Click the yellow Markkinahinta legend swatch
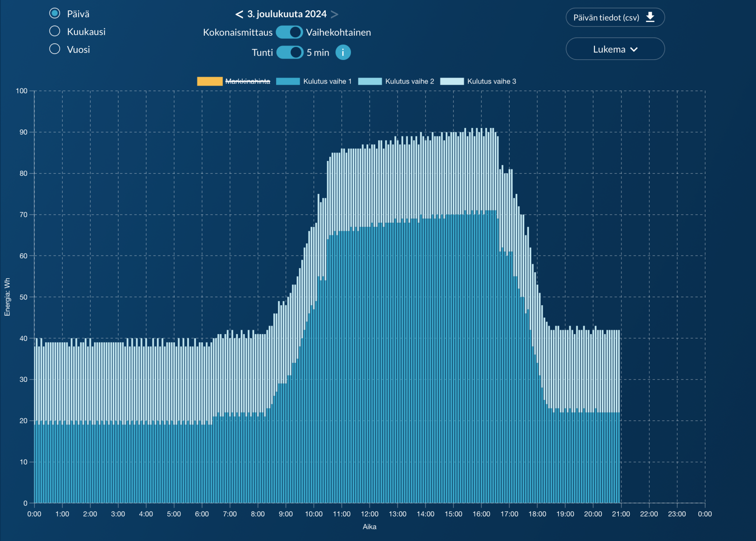Image resolution: width=756 pixels, height=541 pixels. click(210, 81)
